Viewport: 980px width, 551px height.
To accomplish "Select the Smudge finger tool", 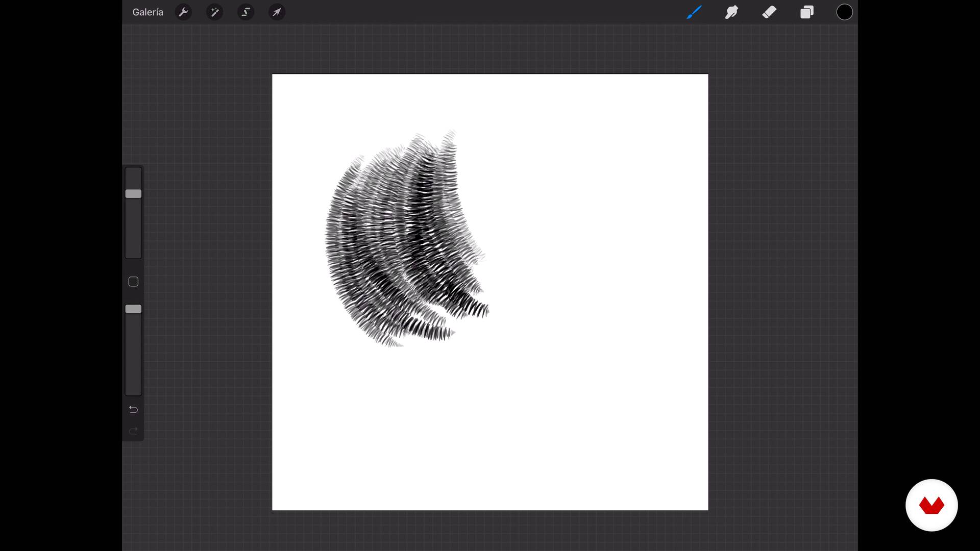I will (731, 12).
